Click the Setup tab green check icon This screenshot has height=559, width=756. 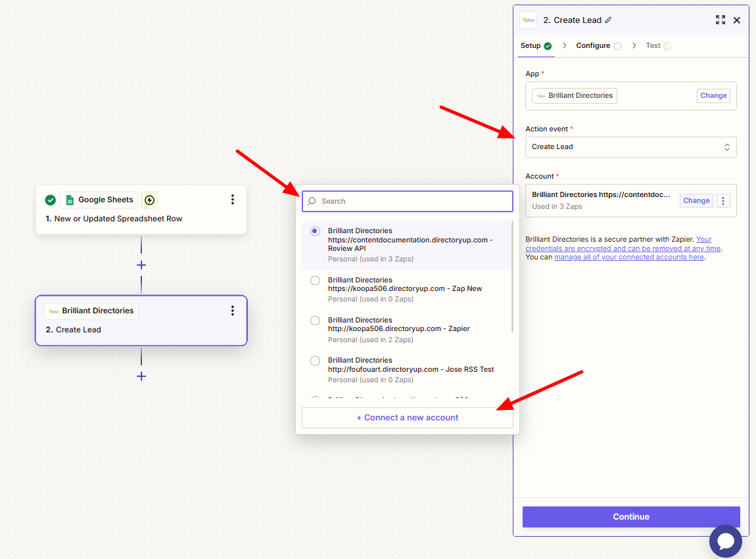tap(548, 46)
